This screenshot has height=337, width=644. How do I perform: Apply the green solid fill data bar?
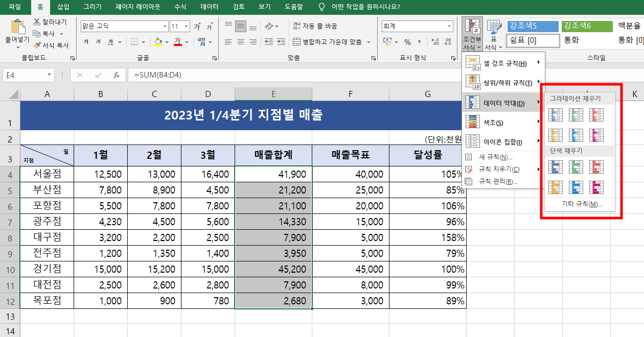tap(576, 167)
